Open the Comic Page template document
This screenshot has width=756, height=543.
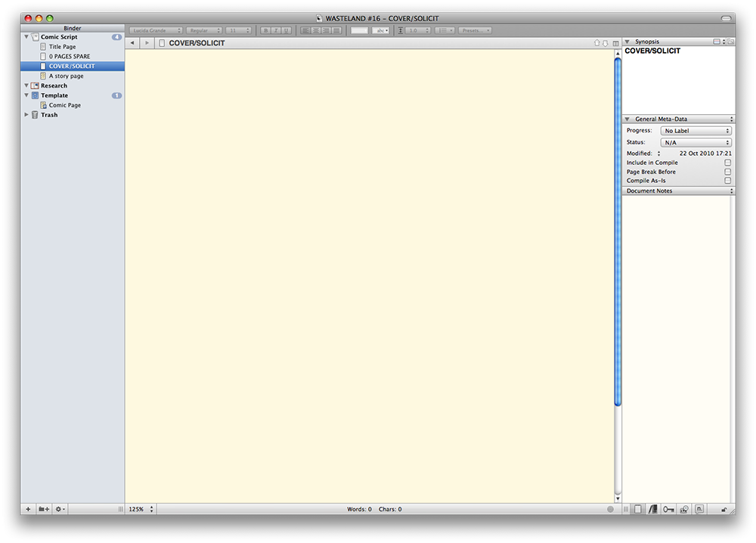[x=64, y=105]
